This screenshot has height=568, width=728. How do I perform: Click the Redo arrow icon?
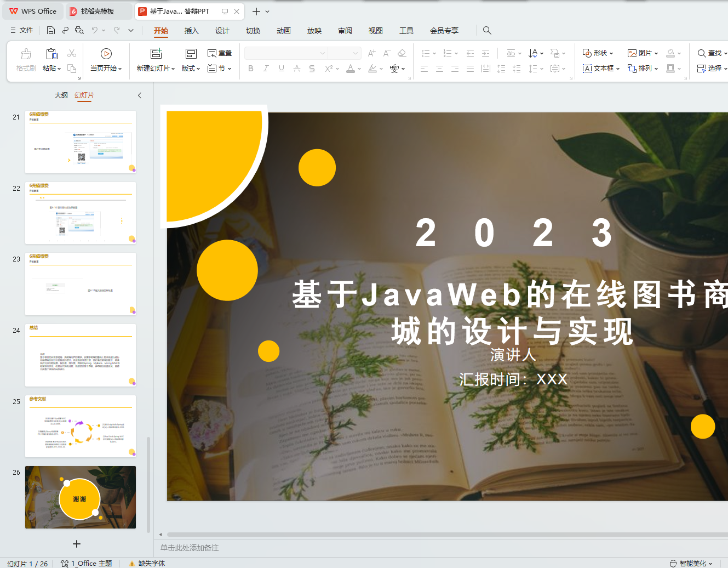(117, 30)
